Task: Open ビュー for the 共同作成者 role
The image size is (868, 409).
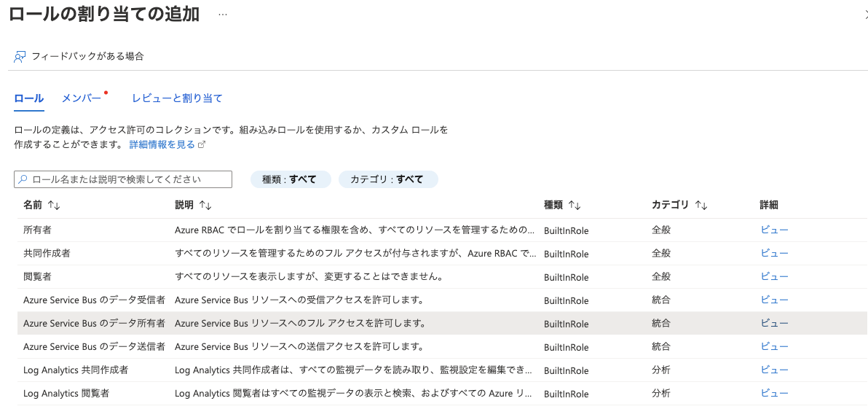Action: (775, 253)
